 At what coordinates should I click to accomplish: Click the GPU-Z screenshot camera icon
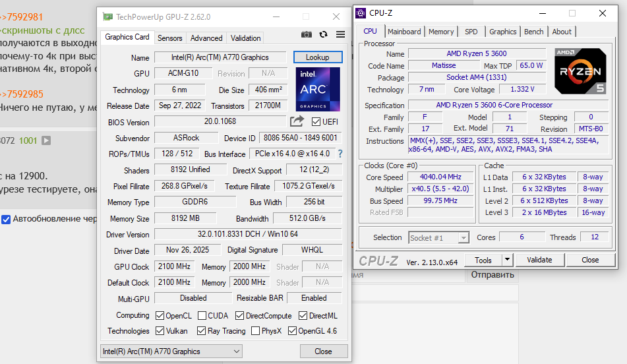click(307, 34)
